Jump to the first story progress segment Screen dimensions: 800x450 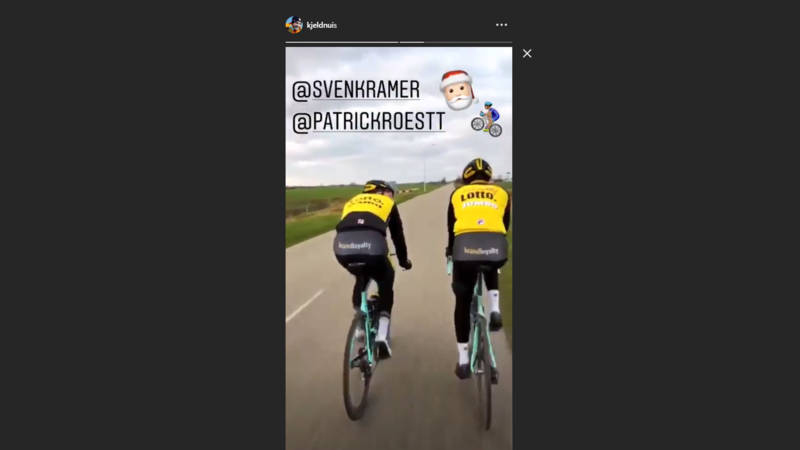click(341, 42)
